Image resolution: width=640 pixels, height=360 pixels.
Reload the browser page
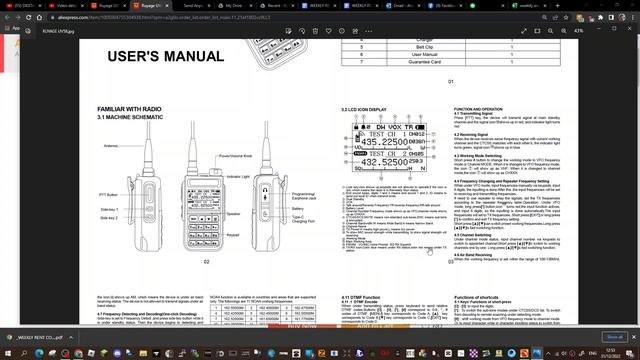click(29, 18)
